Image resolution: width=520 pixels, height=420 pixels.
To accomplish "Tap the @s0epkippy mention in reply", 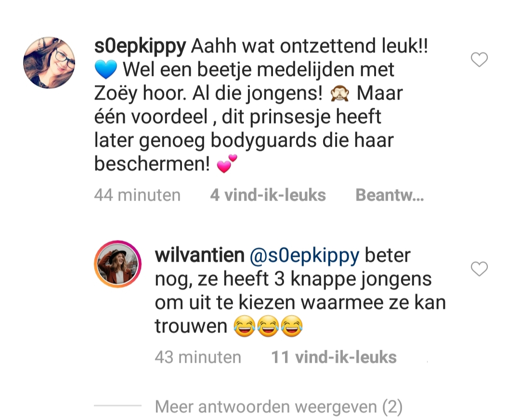I will coord(304,255).
